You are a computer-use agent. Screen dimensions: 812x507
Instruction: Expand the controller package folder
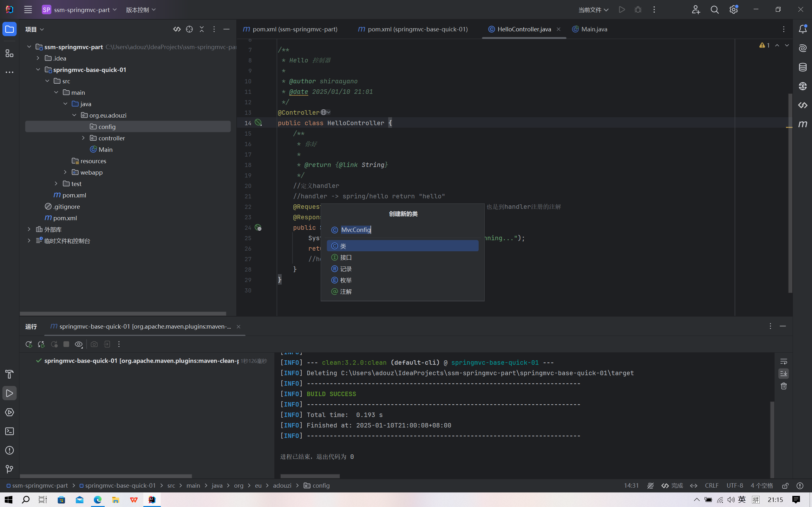[83, 138]
